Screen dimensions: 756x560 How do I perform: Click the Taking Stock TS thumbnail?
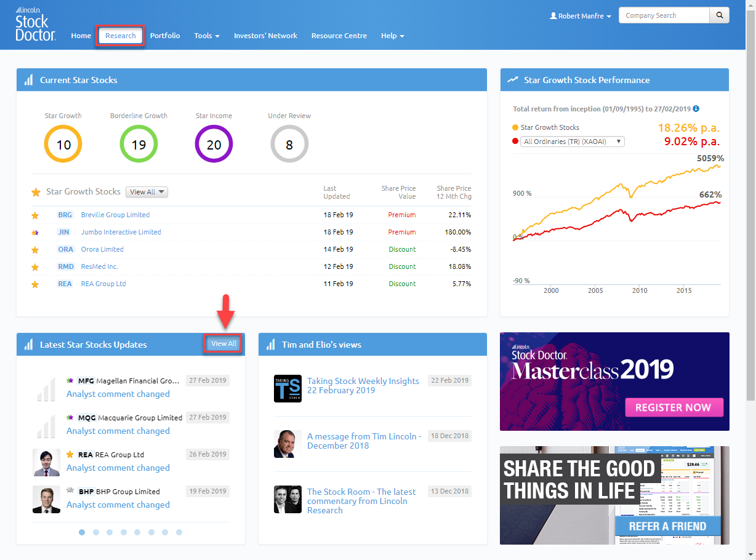[x=288, y=389]
